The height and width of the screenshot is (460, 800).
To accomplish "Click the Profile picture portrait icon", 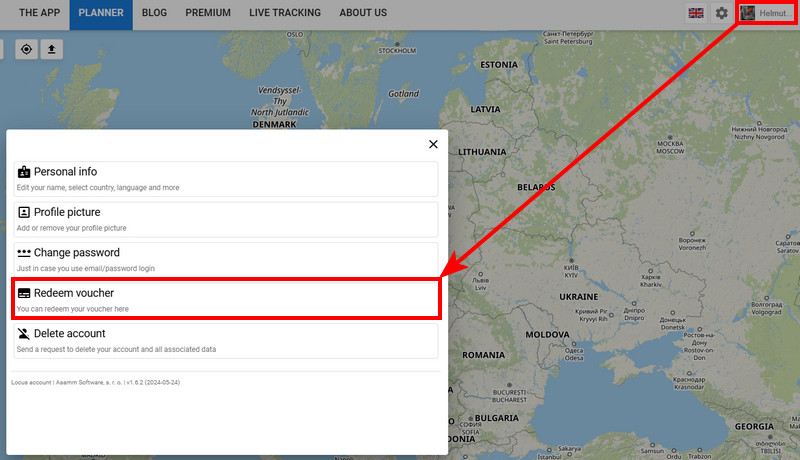I will tap(24, 213).
